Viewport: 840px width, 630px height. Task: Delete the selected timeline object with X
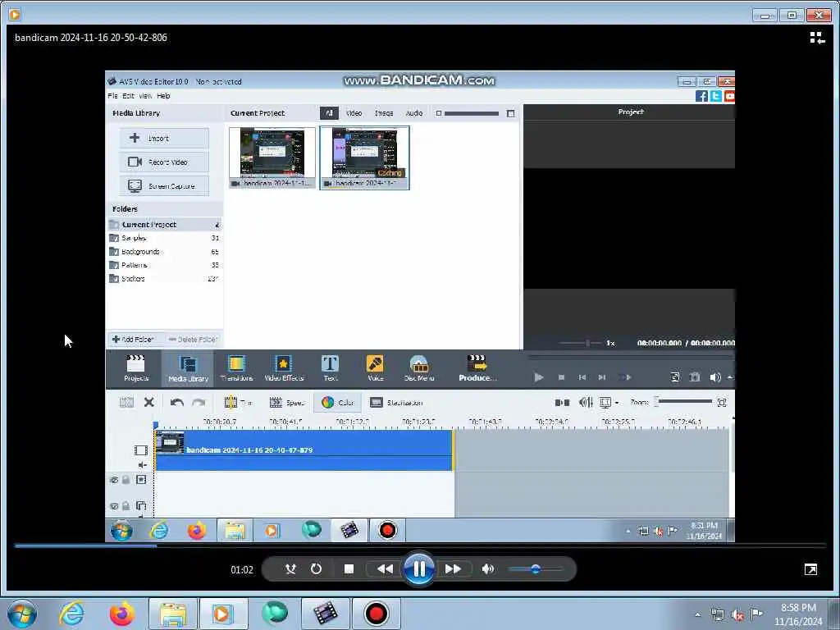click(x=149, y=402)
